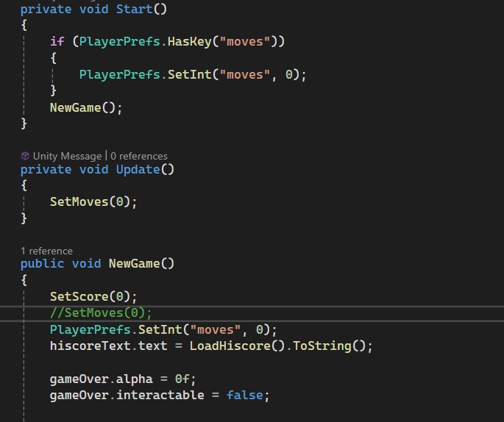This screenshot has width=504, height=422.
Task: Open the 'Unity Message' CodeLens link
Action: [67, 156]
